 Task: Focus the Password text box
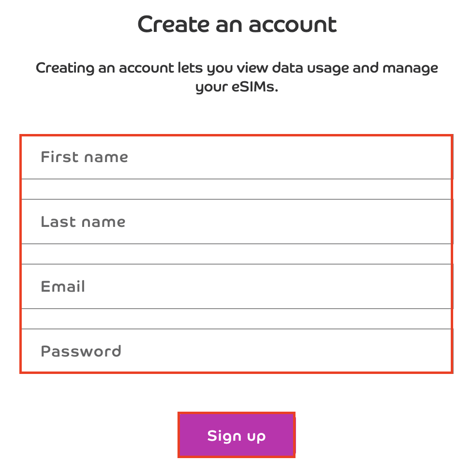pyautogui.click(x=236, y=351)
